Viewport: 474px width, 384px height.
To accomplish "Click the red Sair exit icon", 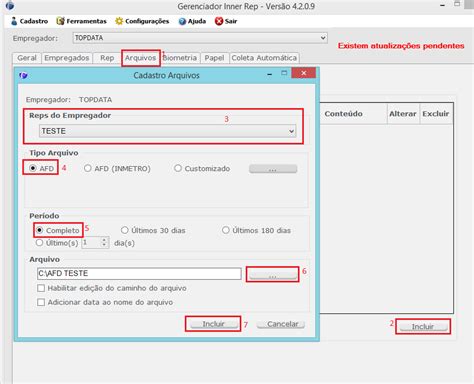I will 219,21.
